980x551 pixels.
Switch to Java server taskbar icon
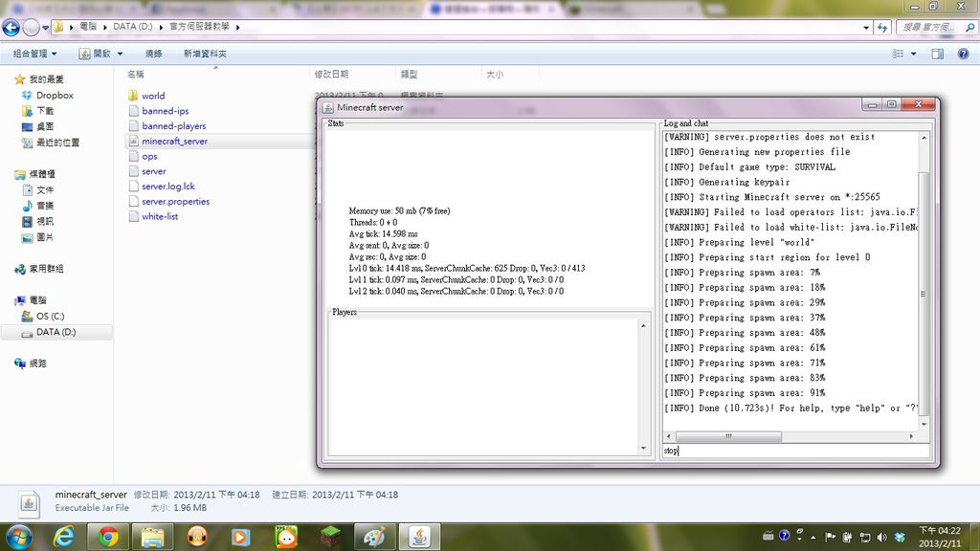pyautogui.click(x=419, y=537)
